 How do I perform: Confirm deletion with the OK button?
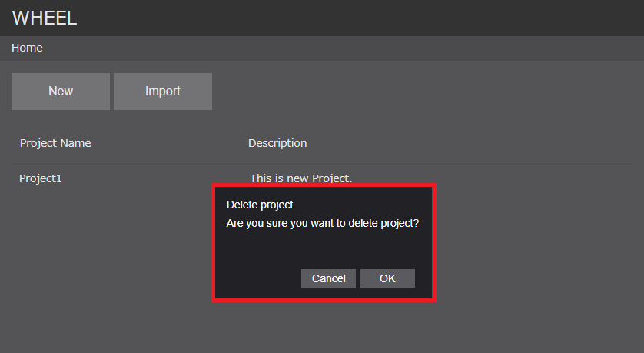(387, 278)
